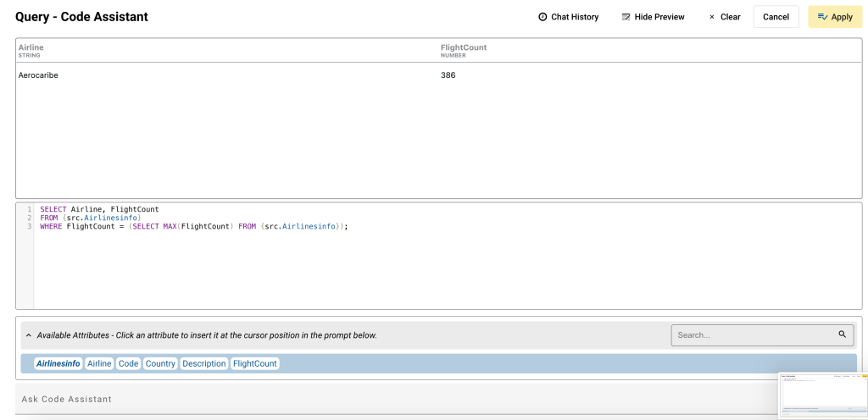Select the Aerocaribe result cell
The width and height of the screenshot is (868, 420).
pos(38,75)
